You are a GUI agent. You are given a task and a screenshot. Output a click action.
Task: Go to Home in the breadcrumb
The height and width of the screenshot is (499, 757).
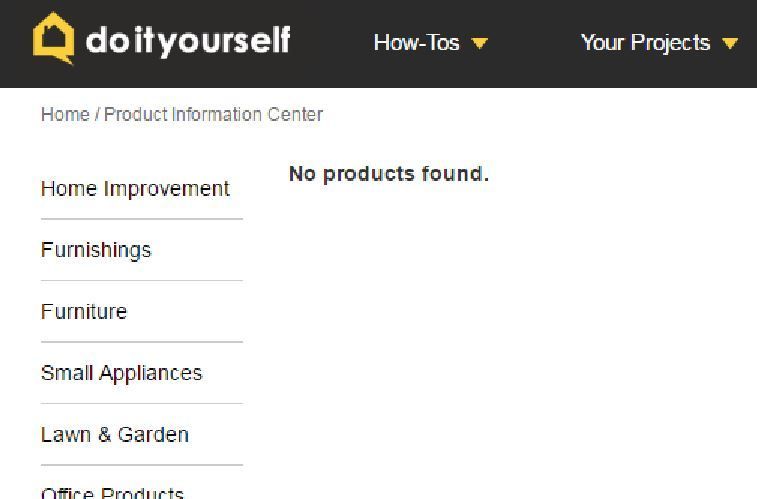[x=65, y=114]
